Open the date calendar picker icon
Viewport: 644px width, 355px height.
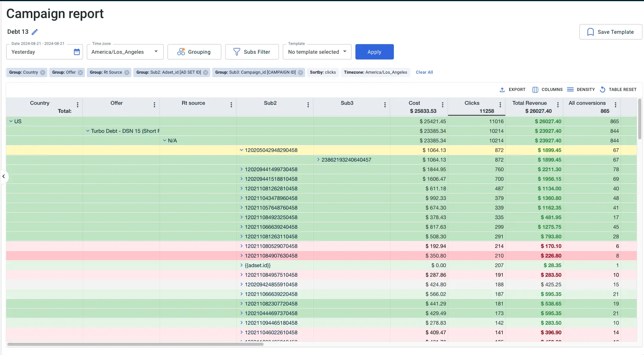[77, 52]
